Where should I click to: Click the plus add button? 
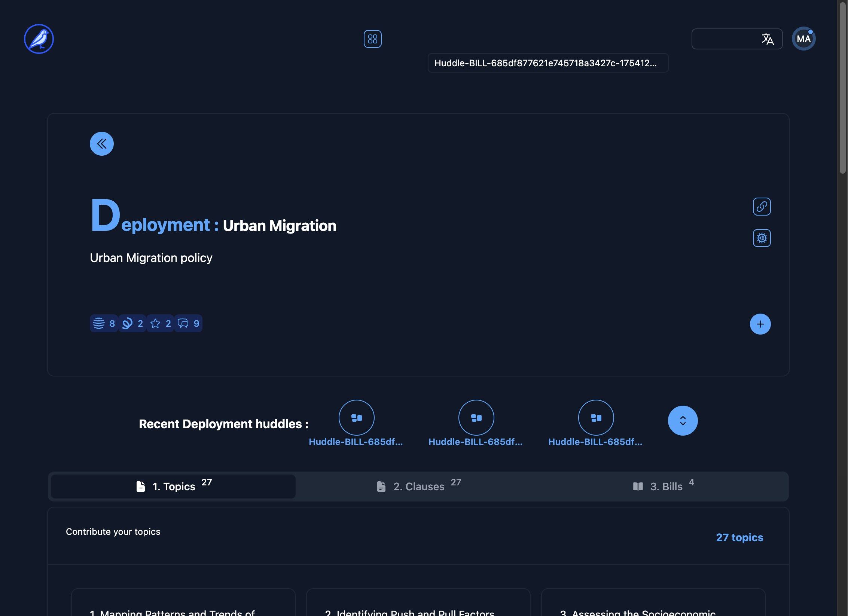760,324
